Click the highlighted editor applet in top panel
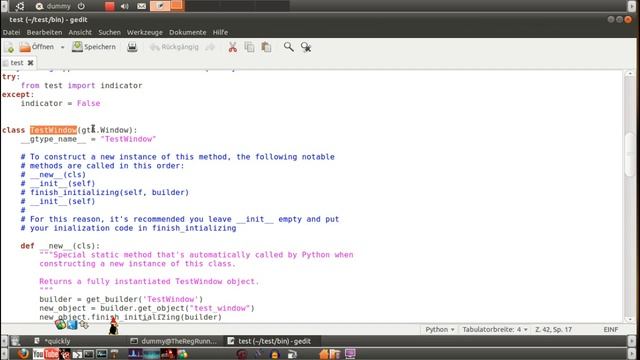Image resolution: width=640 pixels, height=360 pixels. coord(160,6)
